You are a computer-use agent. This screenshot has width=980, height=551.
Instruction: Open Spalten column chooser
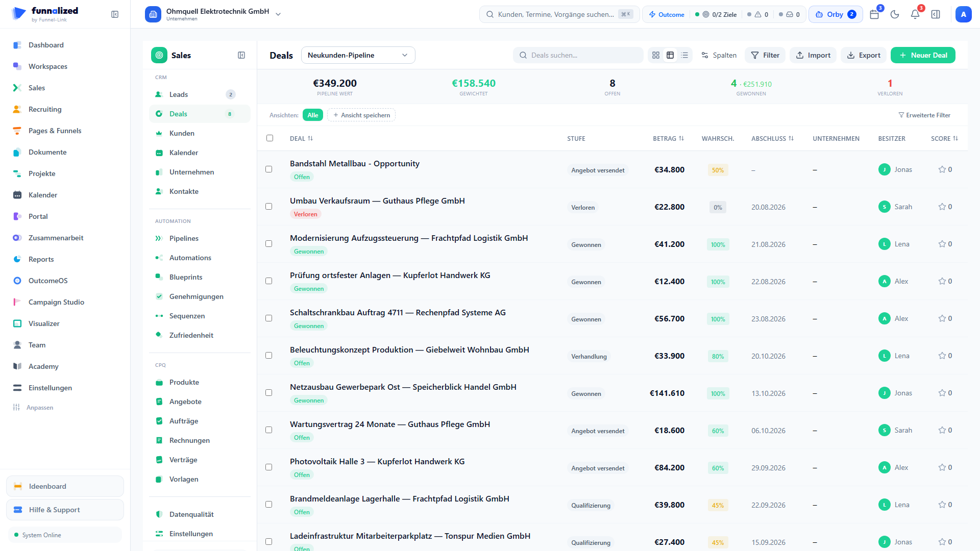(719, 55)
